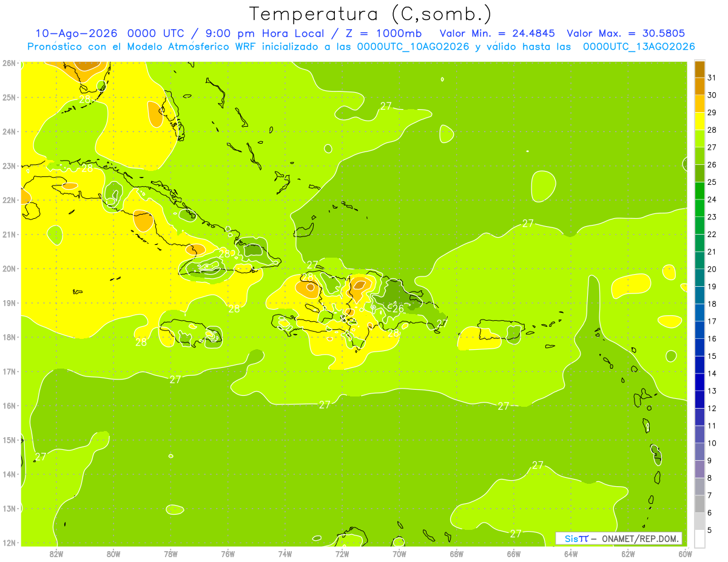Click the '18N' latitude axis label
Viewport: 728px width, 562px height.
8,337
